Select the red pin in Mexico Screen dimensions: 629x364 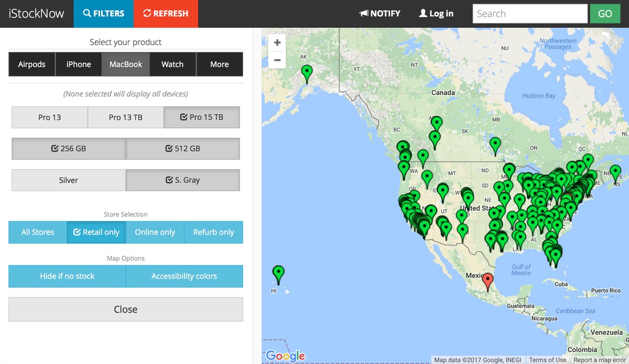488,282
